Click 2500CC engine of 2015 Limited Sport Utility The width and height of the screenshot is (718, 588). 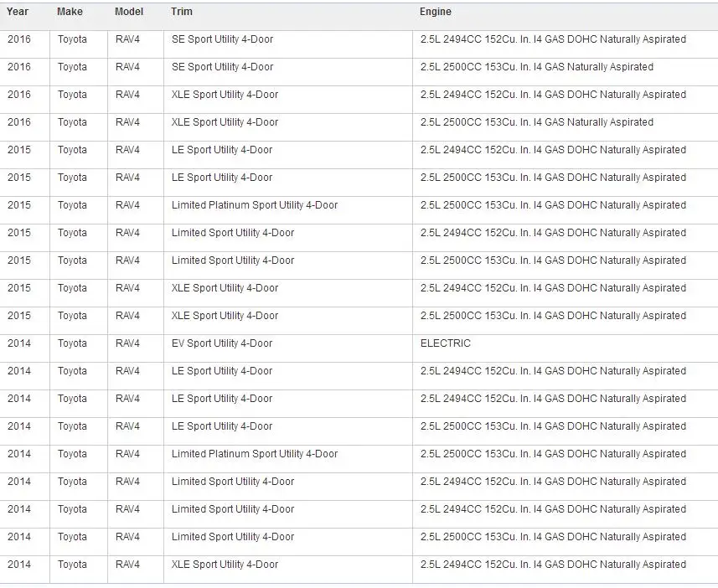point(553,260)
